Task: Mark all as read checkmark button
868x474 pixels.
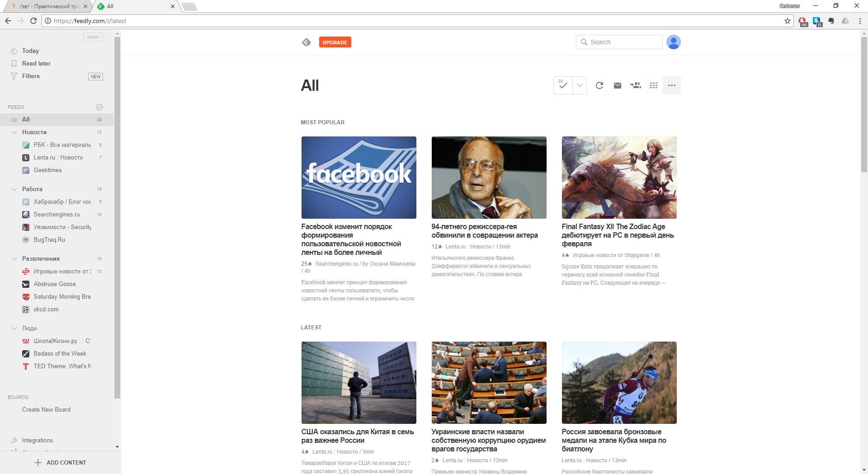Action: (563, 85)
